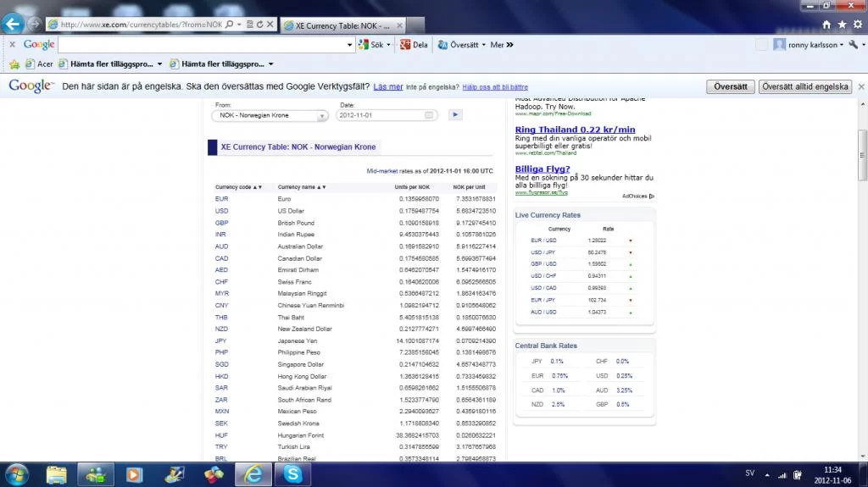Sort Currency name column descending
Image resolution: width=868 pixels, height=487 pixels.
324,187
